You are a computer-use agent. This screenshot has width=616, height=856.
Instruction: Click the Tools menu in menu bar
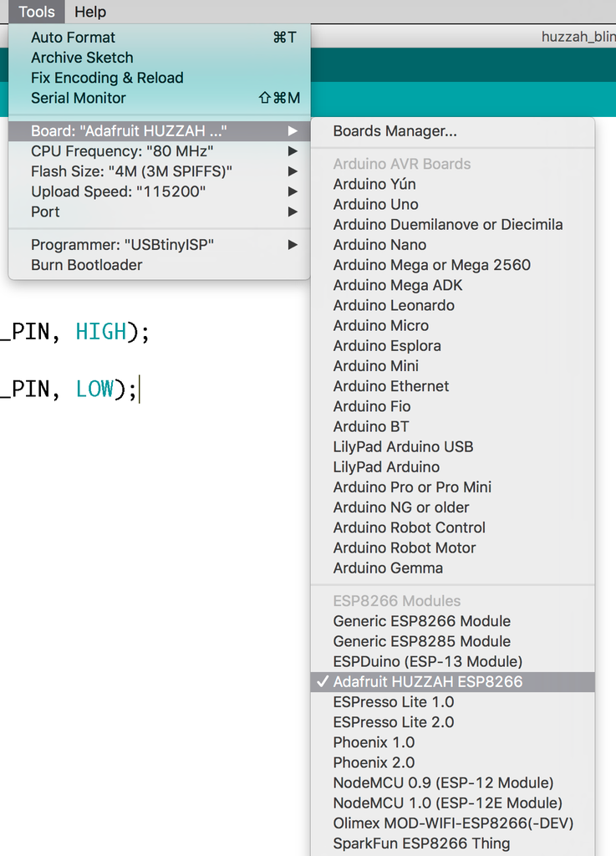37,12
